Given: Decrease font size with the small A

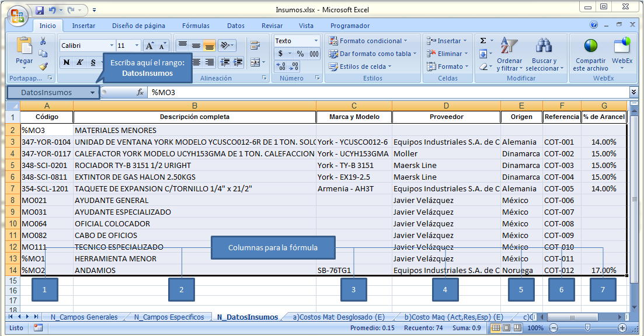Looking at the screenshot, I should pos(163,45).
